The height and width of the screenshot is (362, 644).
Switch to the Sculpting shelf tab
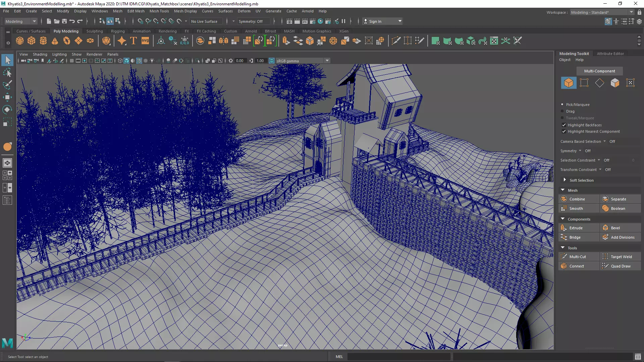[95, 31]
